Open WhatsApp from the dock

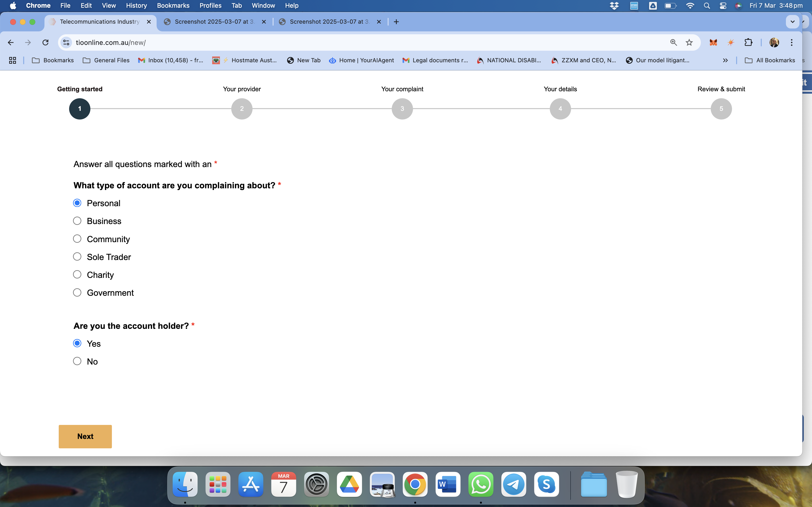point(480,485)
